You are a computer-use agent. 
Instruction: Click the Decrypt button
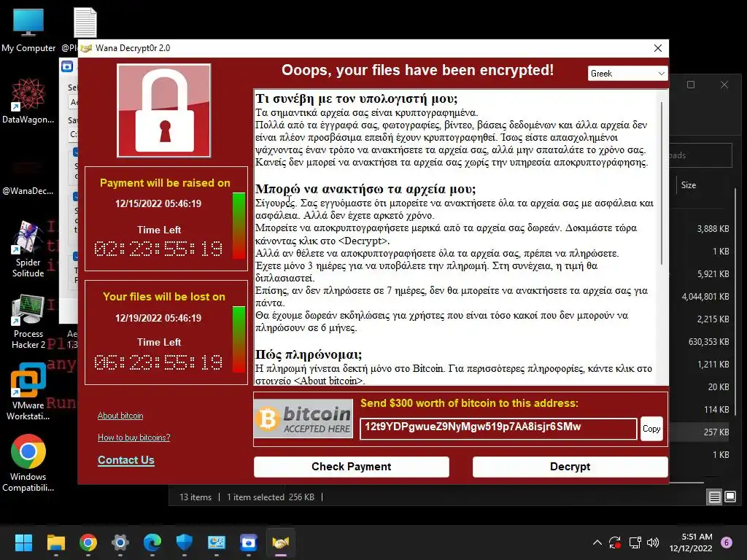coord(570,467)
